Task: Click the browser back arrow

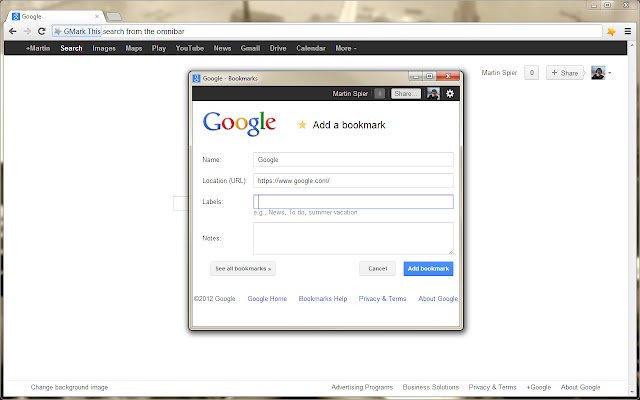Action: pos(13,31)
